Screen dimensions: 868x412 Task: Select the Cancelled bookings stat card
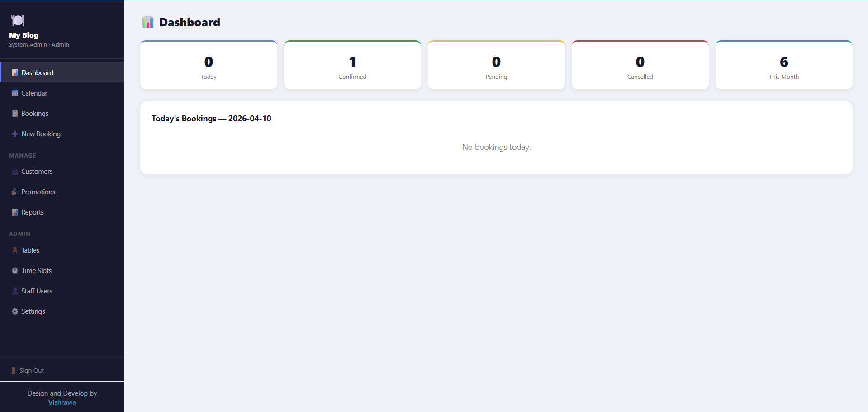coord(640,65)
